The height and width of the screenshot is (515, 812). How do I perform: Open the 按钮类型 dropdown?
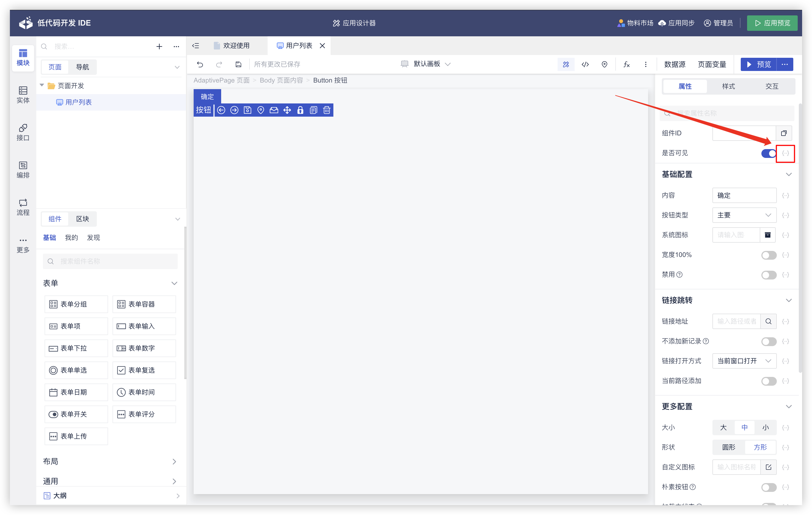pyautogui.click(x=744, y=215)
